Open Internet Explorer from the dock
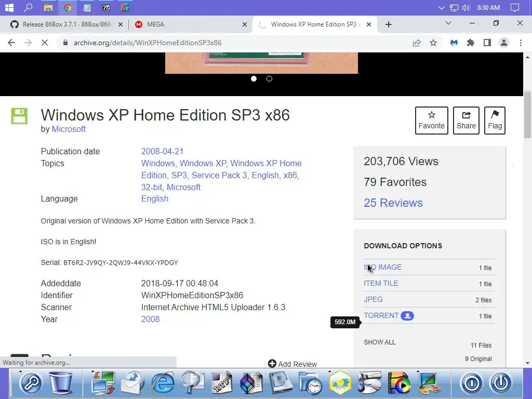532x399 pixels. (163, 383)
